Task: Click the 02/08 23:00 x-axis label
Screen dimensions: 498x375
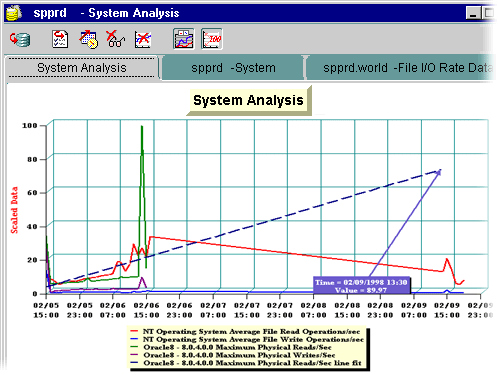Action: pos(380,310)
